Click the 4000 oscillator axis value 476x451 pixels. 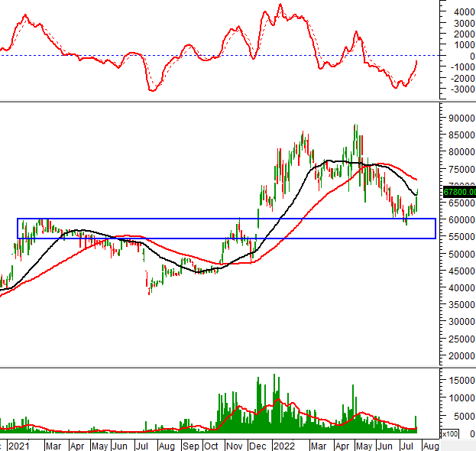(465, 12)
